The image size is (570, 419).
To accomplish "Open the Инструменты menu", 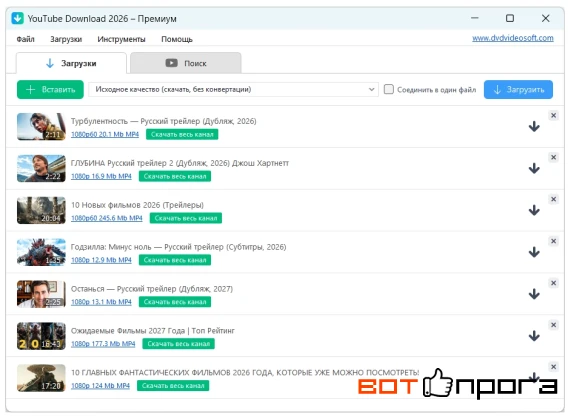I will pos(121,39).
